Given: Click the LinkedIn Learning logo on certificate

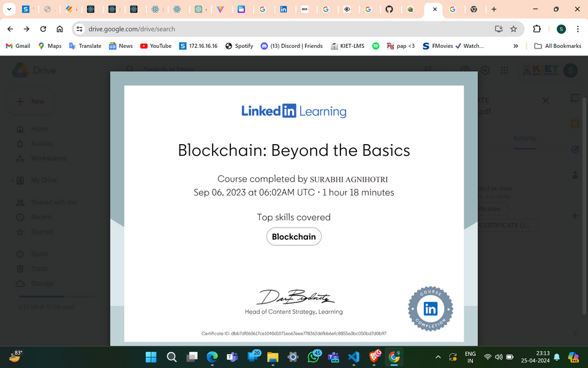Looking at the screenshot, I should 294,111.
